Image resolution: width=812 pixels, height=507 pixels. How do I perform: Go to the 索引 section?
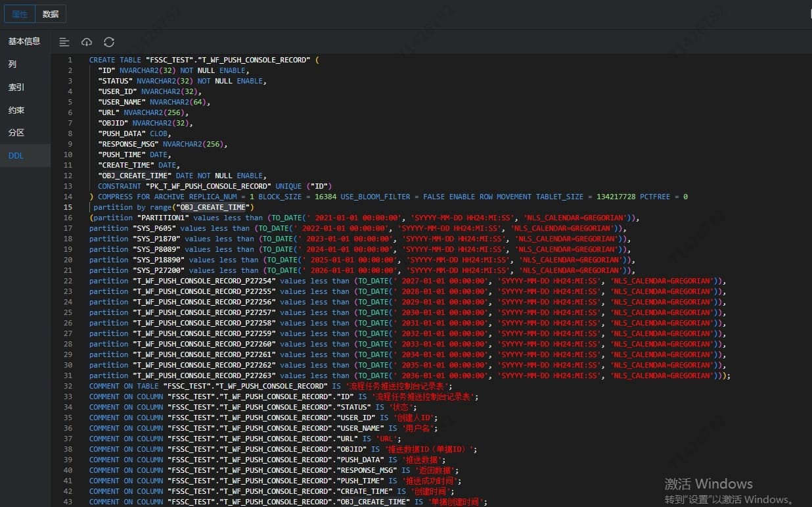16,87
